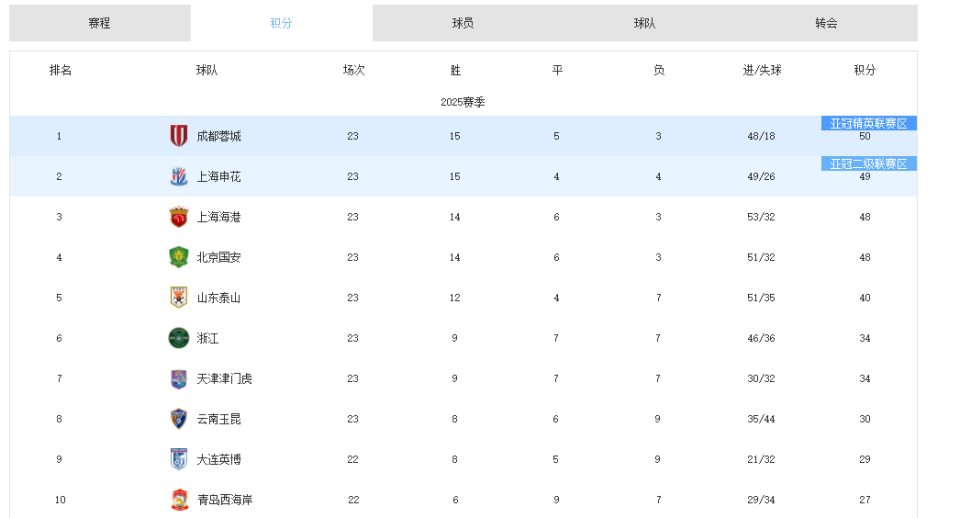
Task: Click the 浙江 round green team logo
Action: [178, 338]
